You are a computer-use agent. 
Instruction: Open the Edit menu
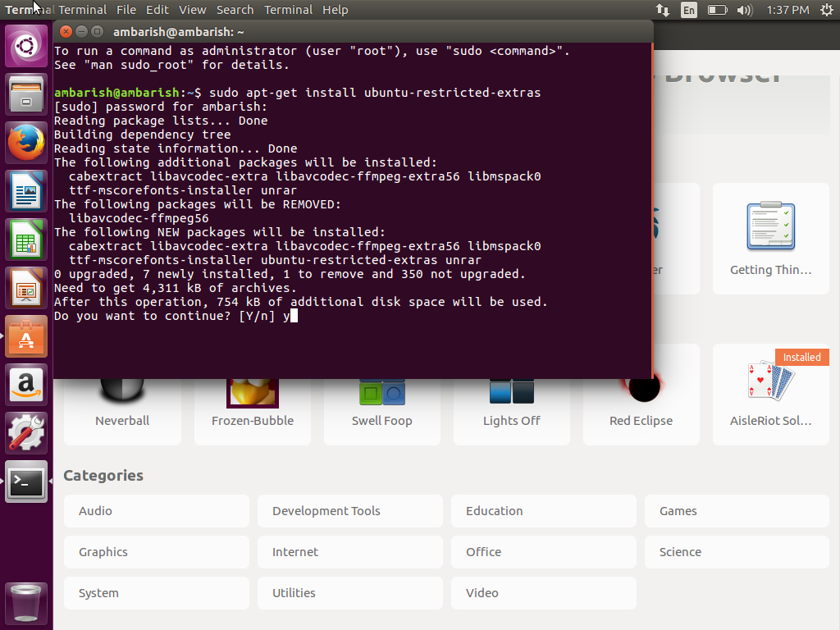(157, 10)
